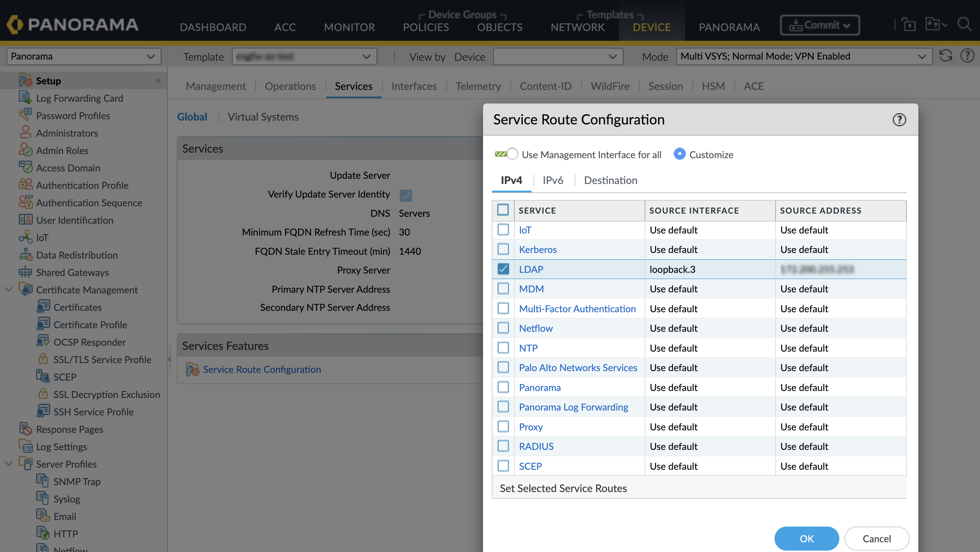This screenshot has width=980, height=552.
Task: Select Use Management Interface for all radio
Action: click(512, 154)
